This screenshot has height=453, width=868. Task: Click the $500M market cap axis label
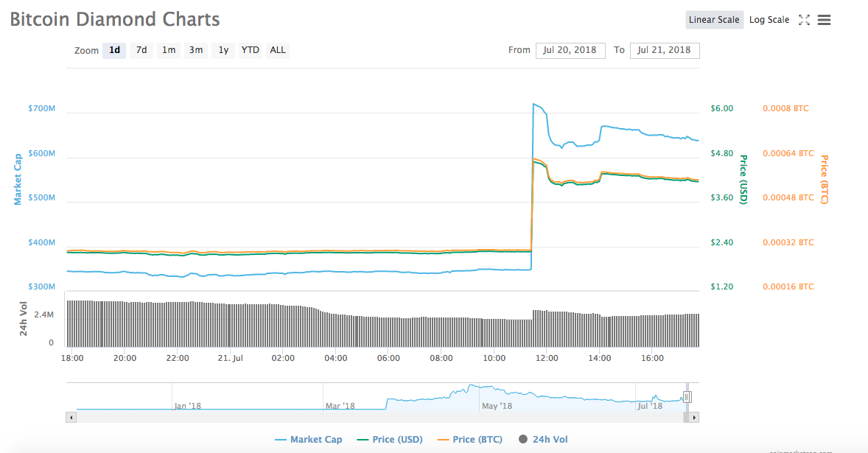click(42, 197)
